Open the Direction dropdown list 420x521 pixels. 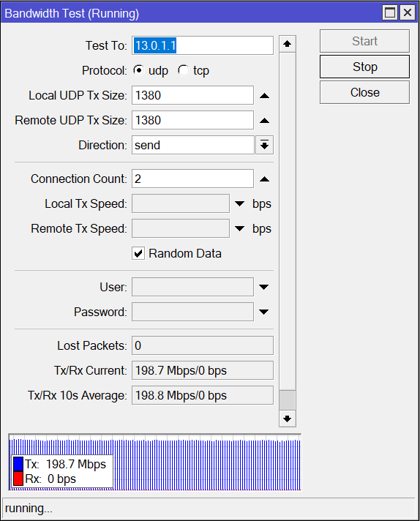264,145
